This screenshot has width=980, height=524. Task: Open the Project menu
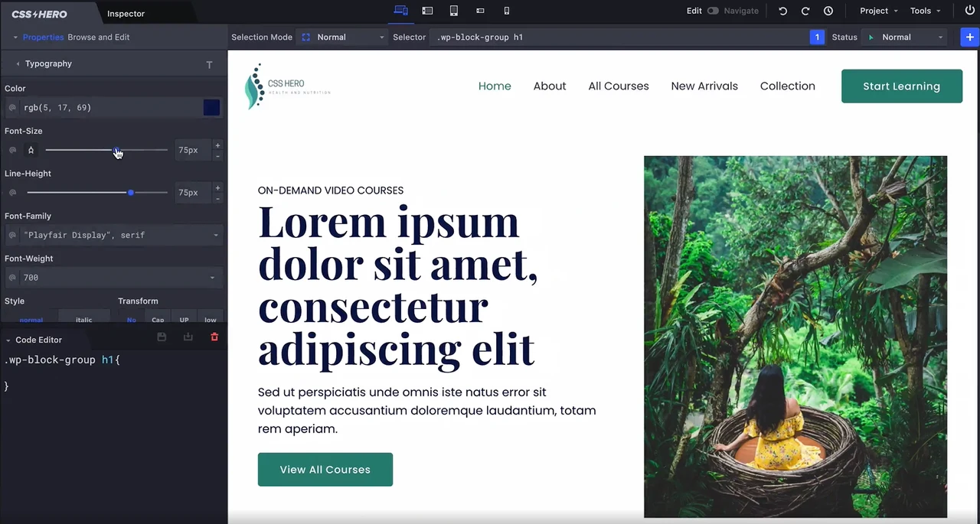878,11
